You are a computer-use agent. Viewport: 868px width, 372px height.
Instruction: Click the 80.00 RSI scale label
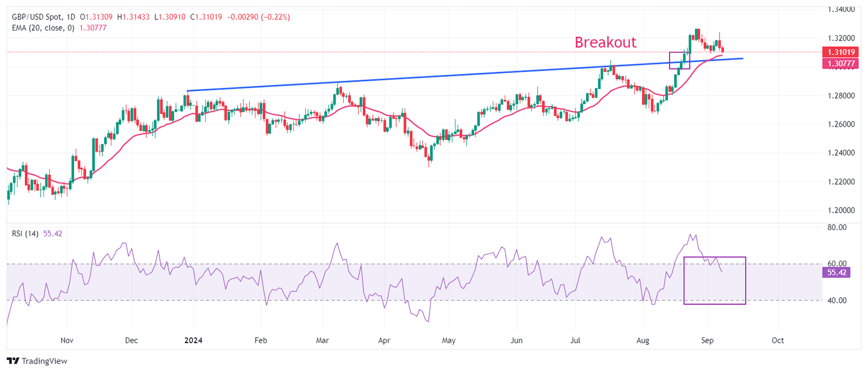(836, 227)
